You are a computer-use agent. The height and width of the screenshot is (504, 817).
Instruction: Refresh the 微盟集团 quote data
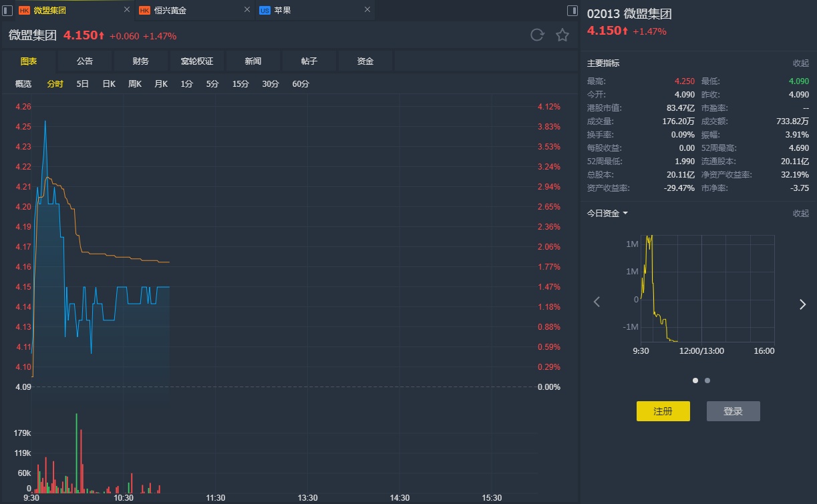(537, 35)
